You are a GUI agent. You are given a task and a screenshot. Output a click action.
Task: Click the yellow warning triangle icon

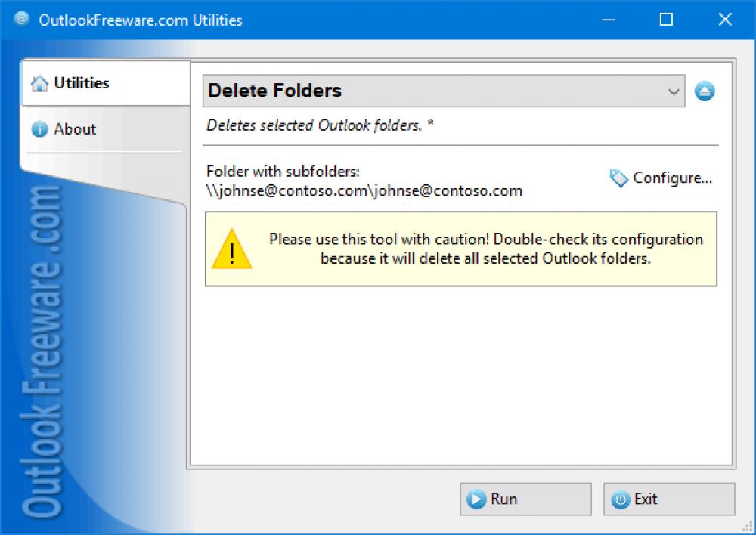point(232,250)
